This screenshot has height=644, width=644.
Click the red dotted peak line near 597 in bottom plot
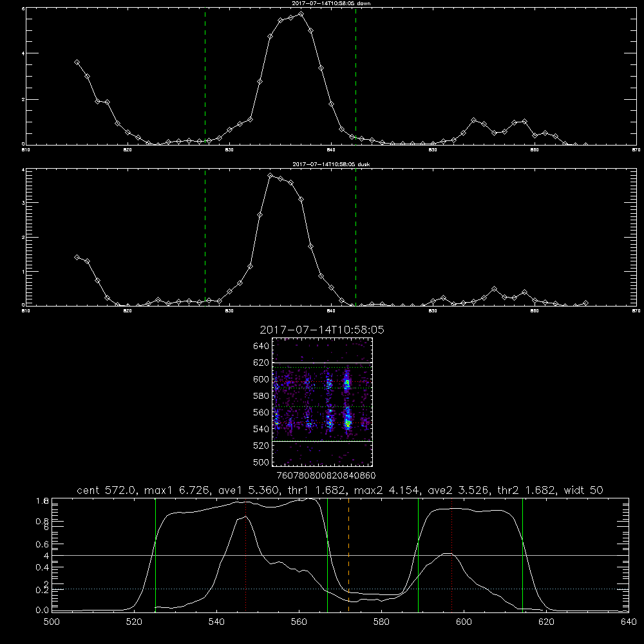click(x=452, y=554)
